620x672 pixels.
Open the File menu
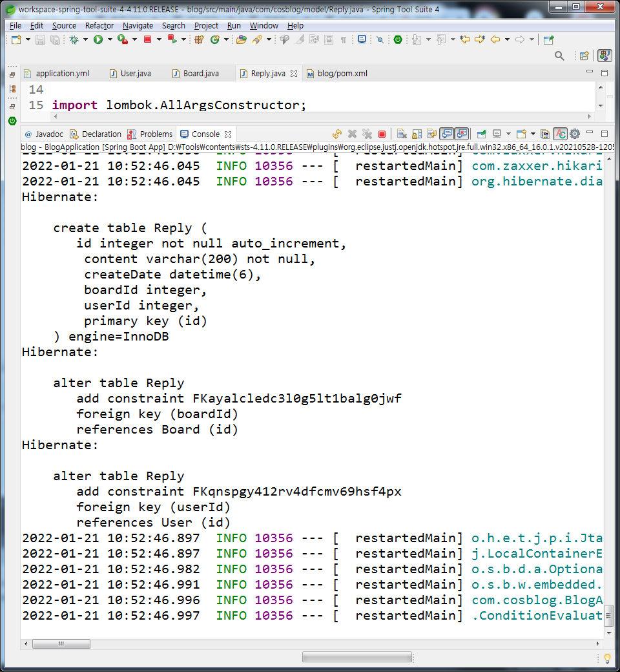15,26
